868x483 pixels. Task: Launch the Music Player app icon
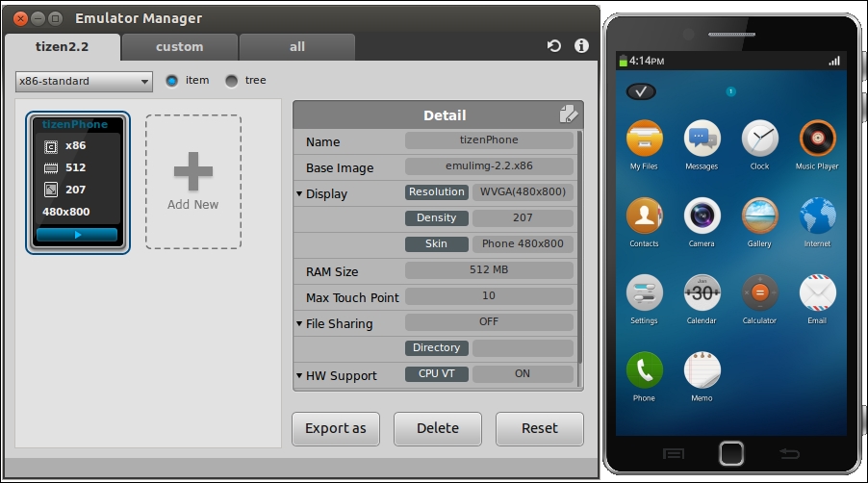coord(817,139)
